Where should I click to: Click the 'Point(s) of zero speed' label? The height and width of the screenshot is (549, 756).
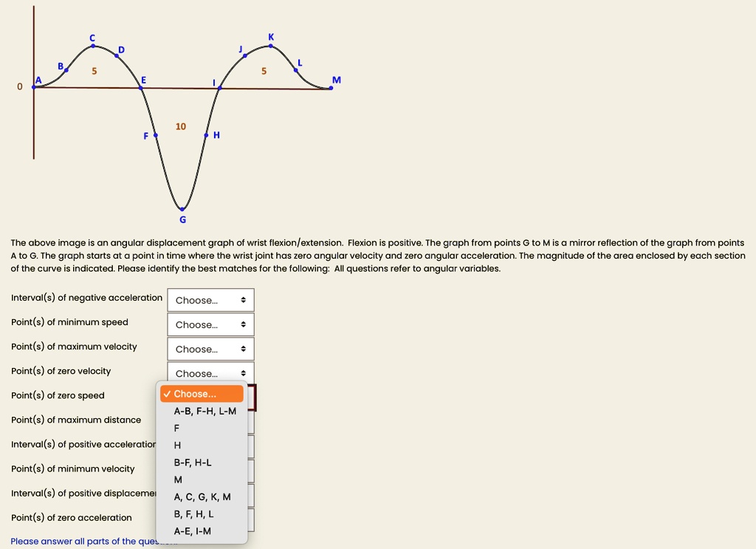coord(58,395)
